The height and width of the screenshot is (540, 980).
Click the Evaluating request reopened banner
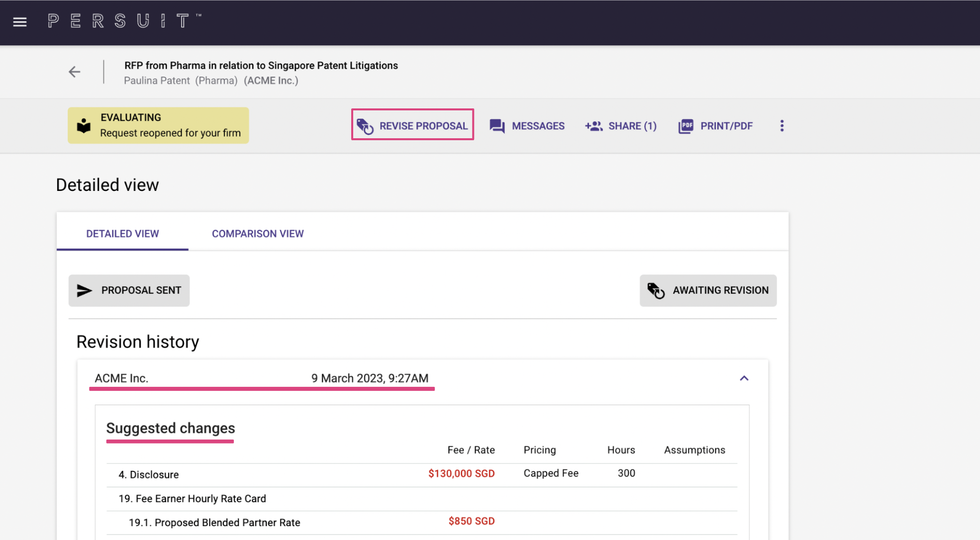point(158,125)
